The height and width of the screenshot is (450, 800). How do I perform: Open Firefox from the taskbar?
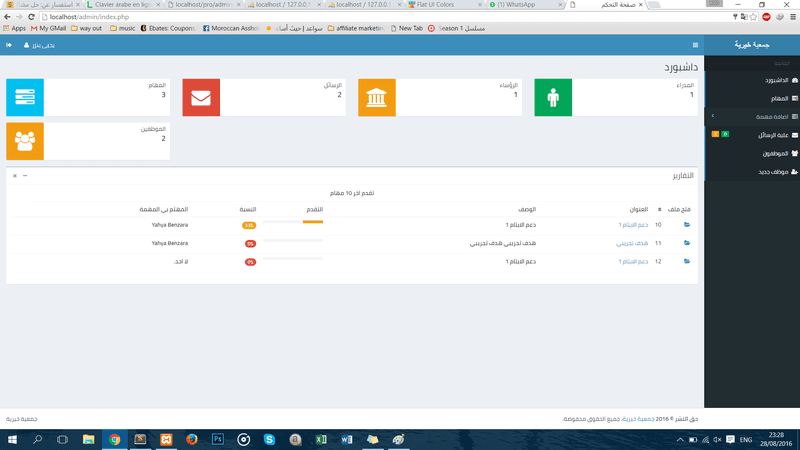[x=192, y=439]
